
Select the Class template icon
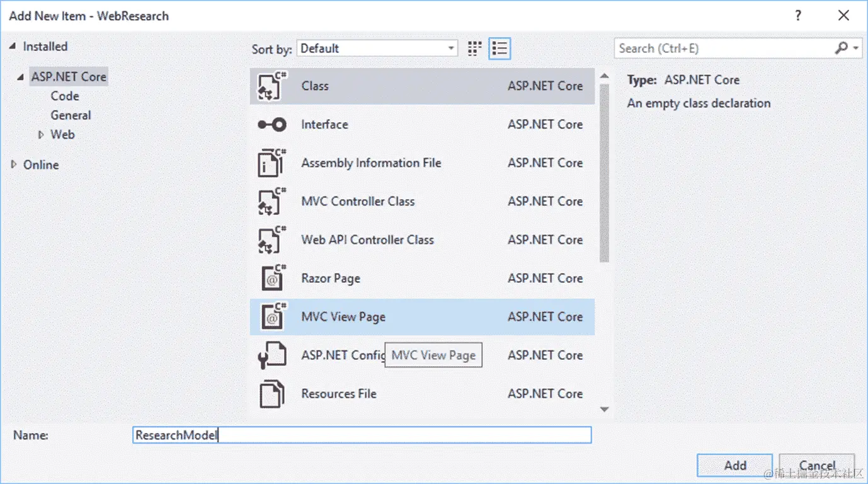(273, 86)
